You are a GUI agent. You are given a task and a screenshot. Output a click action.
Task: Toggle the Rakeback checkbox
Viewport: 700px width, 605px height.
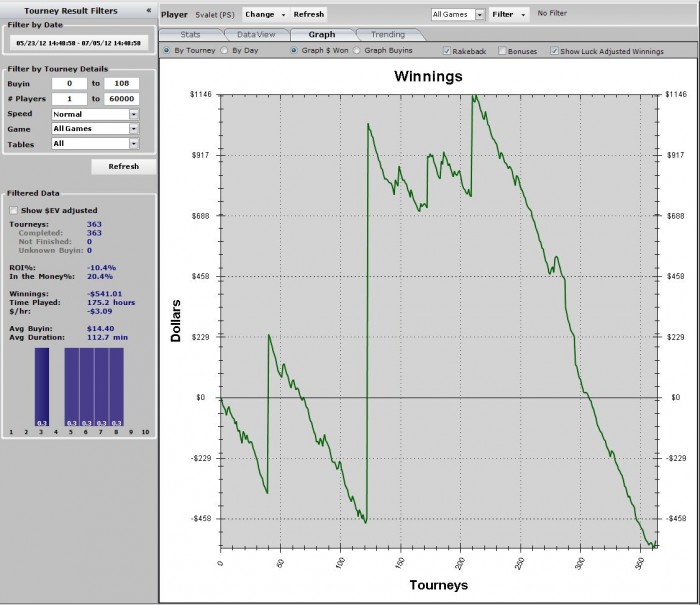[446, 51]
